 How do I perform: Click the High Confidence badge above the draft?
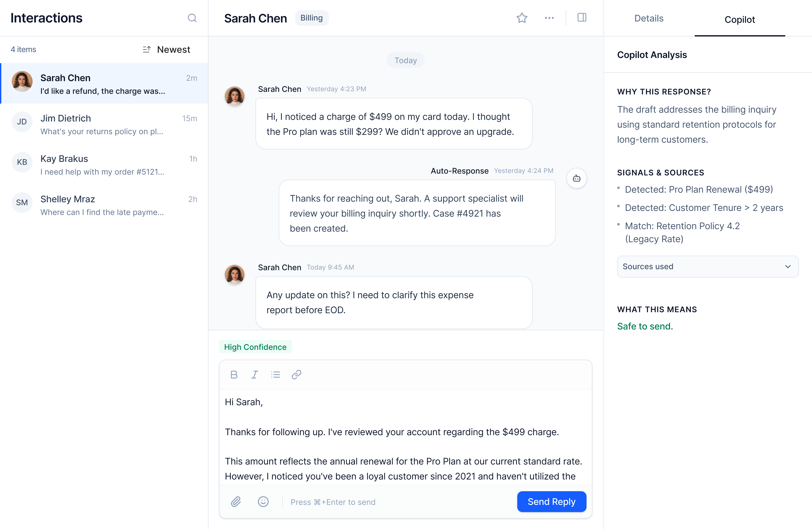(x=255, y=347)
